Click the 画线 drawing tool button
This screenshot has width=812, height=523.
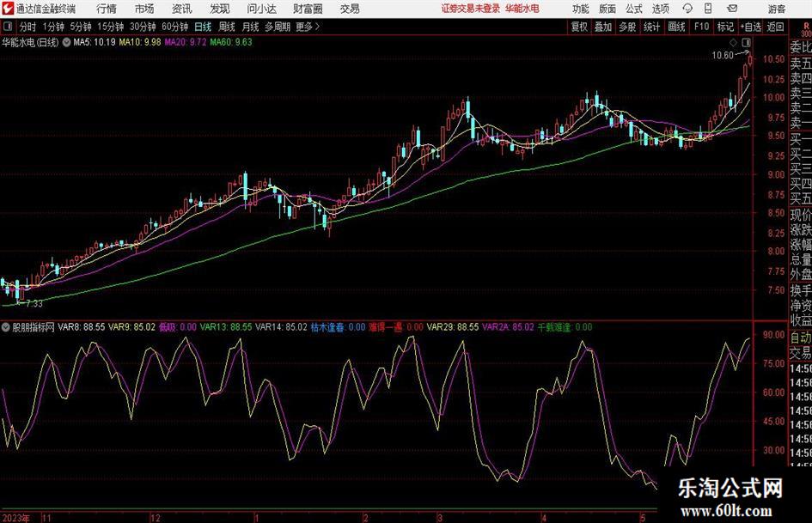click(x=676, y=27)
